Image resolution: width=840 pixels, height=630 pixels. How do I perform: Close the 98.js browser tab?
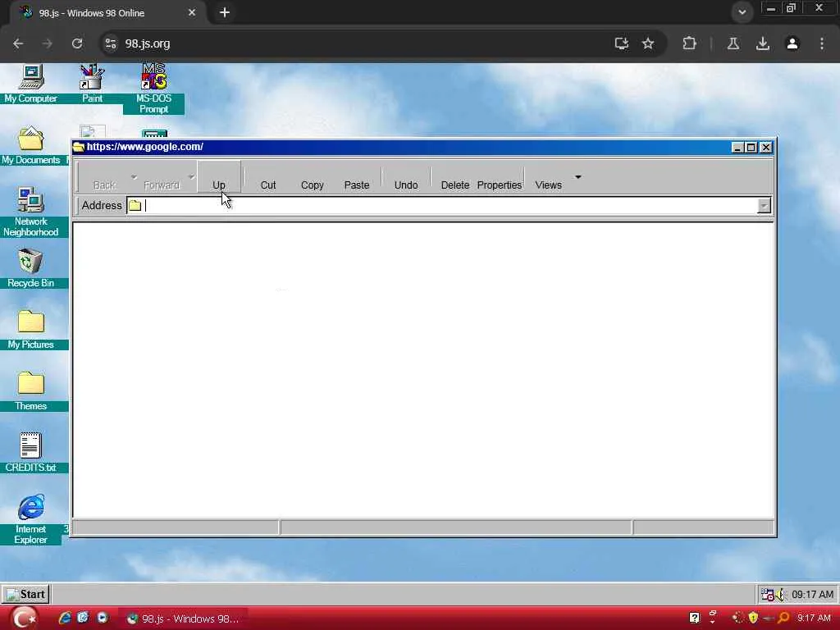click(192, 12)
